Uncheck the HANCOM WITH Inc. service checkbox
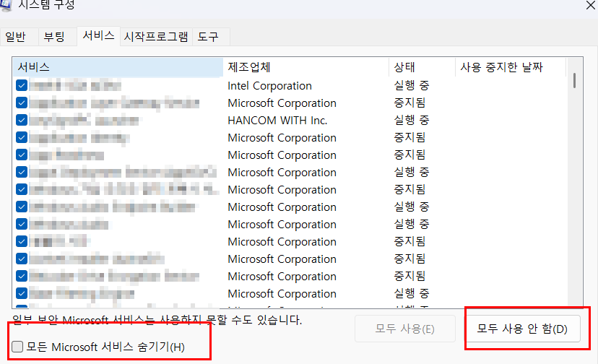The image size is (598, 364). 22,120
